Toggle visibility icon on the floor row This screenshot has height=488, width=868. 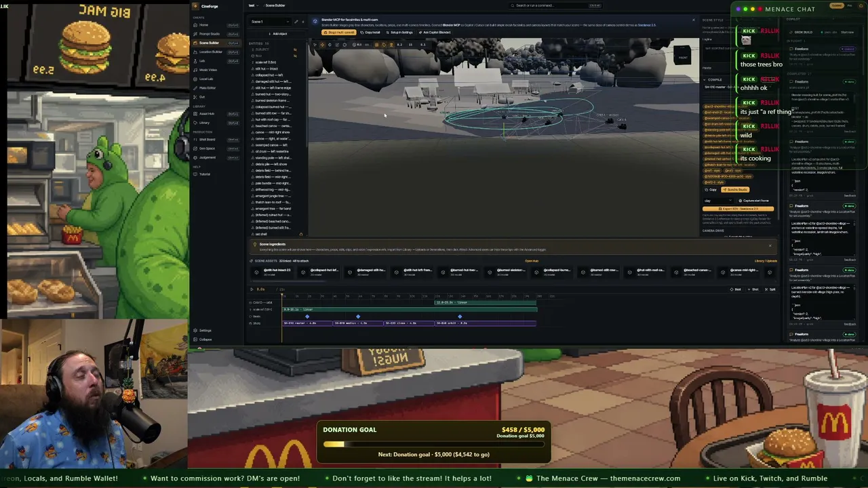295,56
